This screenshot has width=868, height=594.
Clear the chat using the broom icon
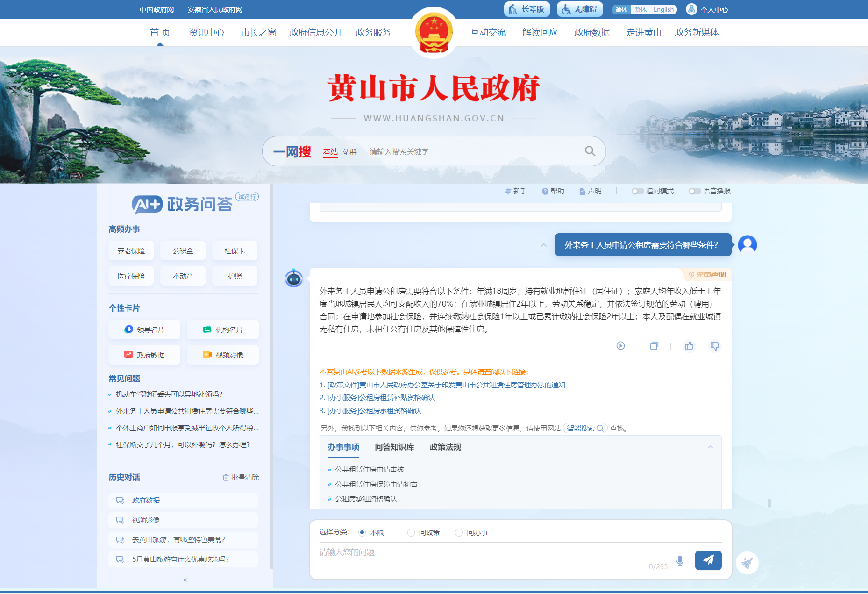pos(747,563)
